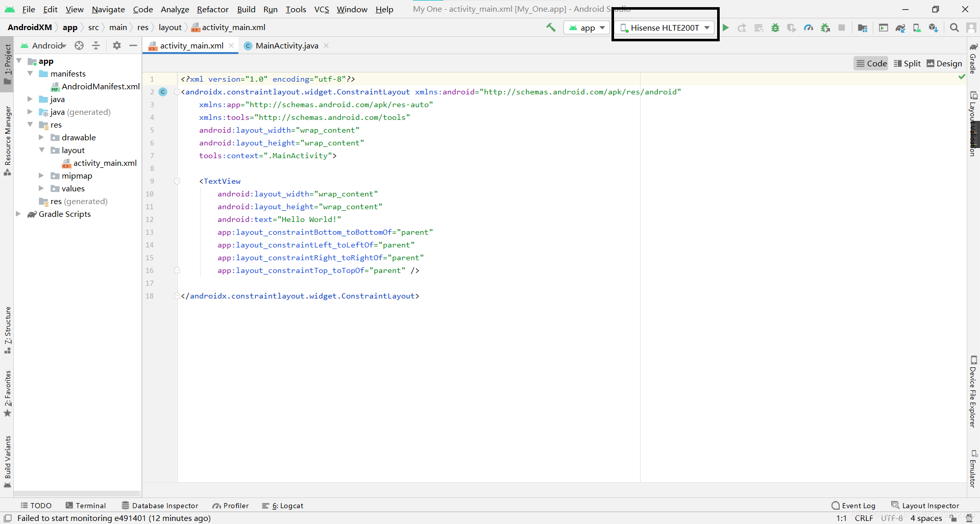The width and height of the screenshot is (980, 524).
Task: Open Database Inspector tool window
Action: (160, 506)
